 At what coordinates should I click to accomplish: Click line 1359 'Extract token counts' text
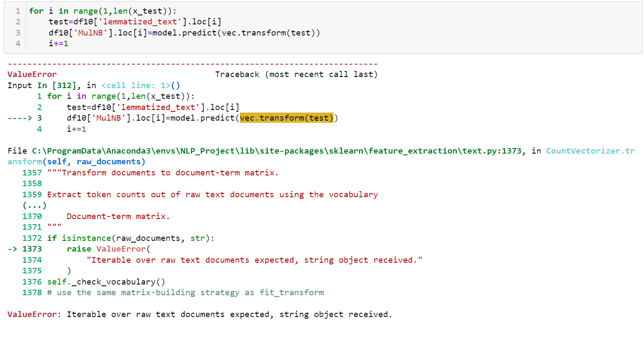(x=212, y=195)
